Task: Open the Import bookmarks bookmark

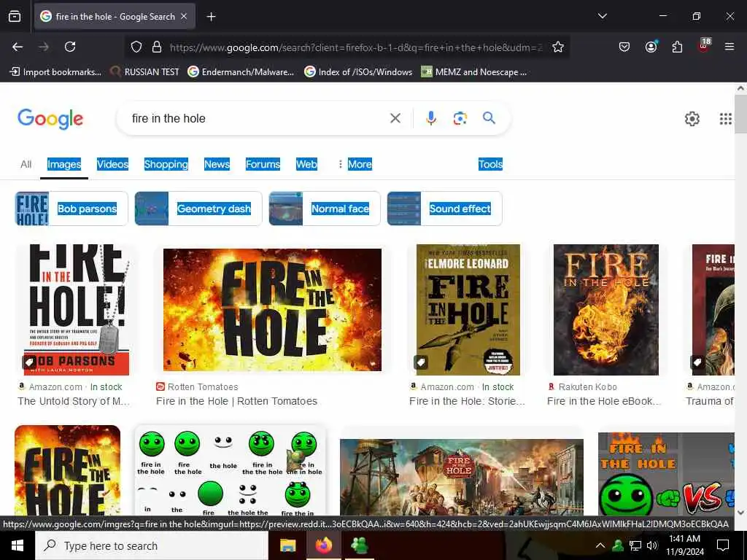Action: (55, 72)
